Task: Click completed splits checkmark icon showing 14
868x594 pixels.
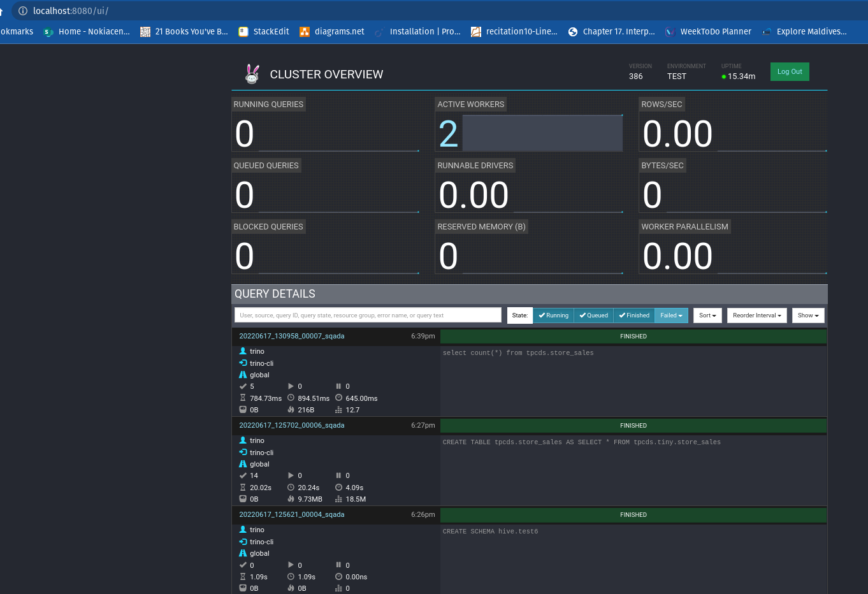Action: coord(243,475)
